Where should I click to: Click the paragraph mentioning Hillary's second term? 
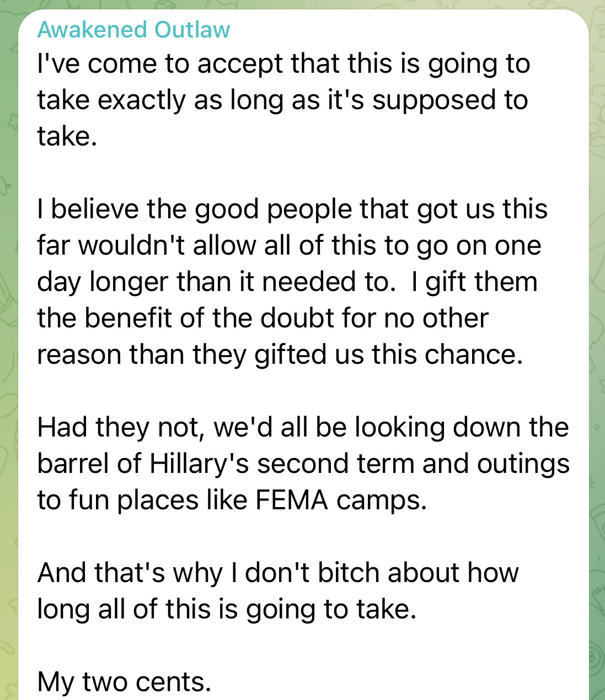pos(303,464)
